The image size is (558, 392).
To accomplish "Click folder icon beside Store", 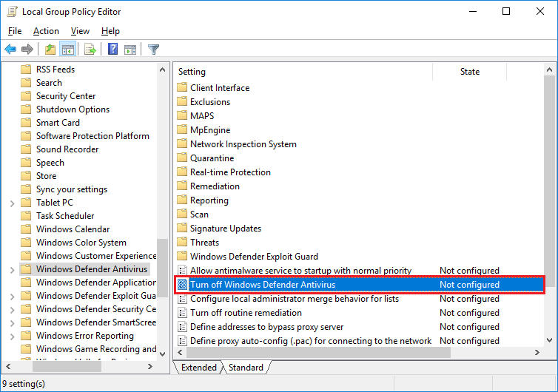I will (x=26, y=176).
